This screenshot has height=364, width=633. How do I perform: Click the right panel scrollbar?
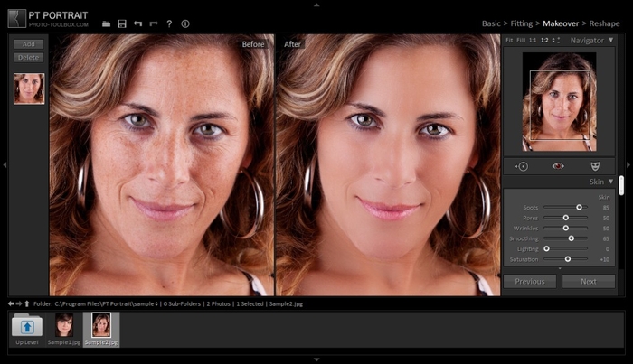pos(621,185)
